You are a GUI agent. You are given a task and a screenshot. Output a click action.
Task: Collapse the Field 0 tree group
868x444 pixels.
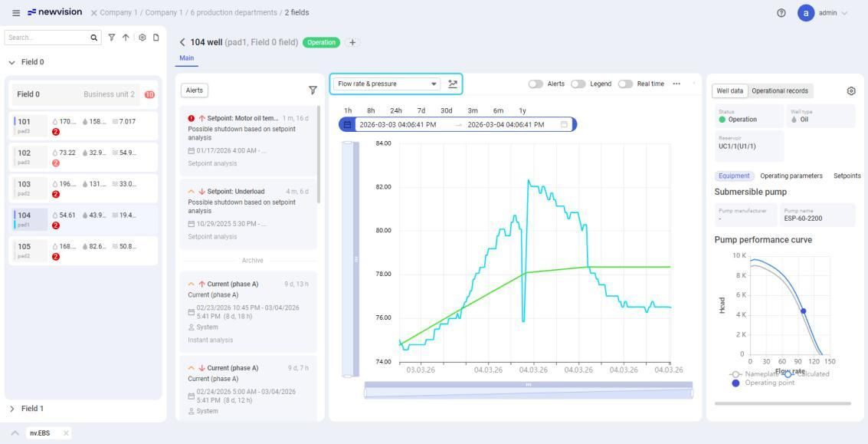pos(11,63)
